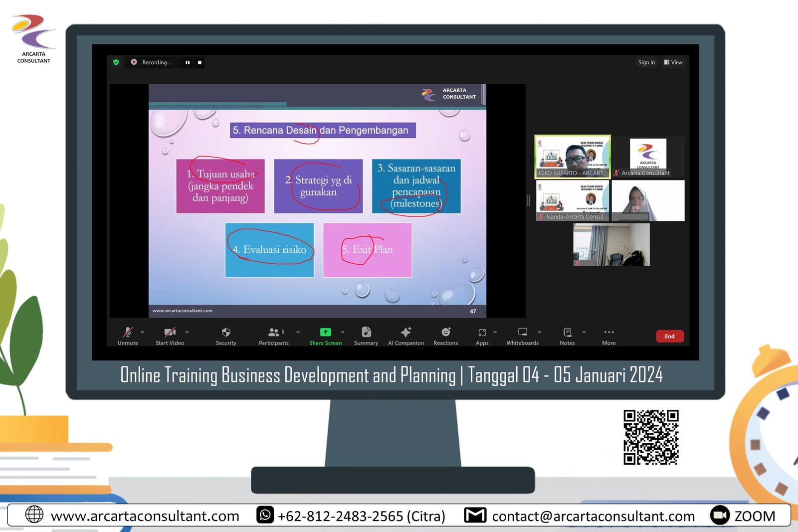This screenshot has width=798, height=532.
Task: Expand audio options arrow beside Unmute
Action: 143,332
